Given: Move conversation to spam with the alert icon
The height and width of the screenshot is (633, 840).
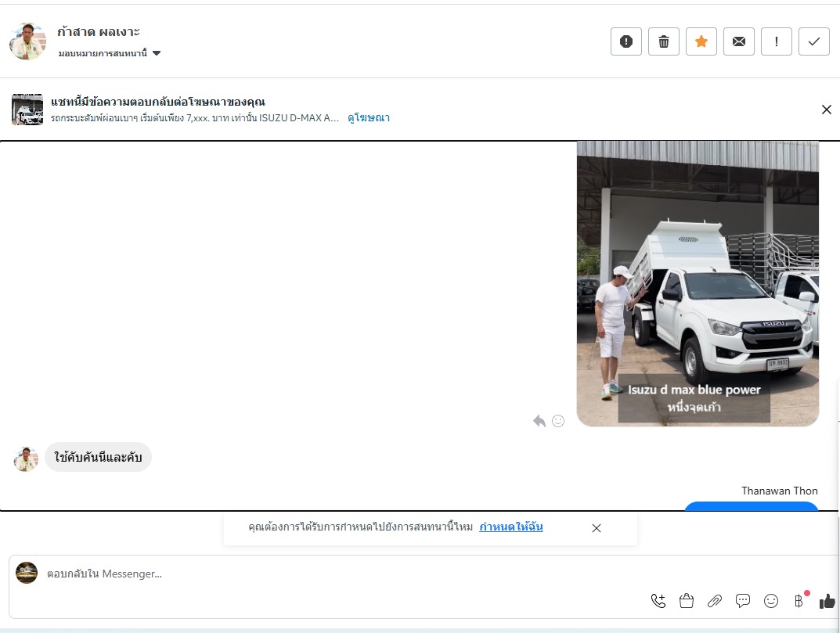Looking at the screenshot, I should 625,41.
